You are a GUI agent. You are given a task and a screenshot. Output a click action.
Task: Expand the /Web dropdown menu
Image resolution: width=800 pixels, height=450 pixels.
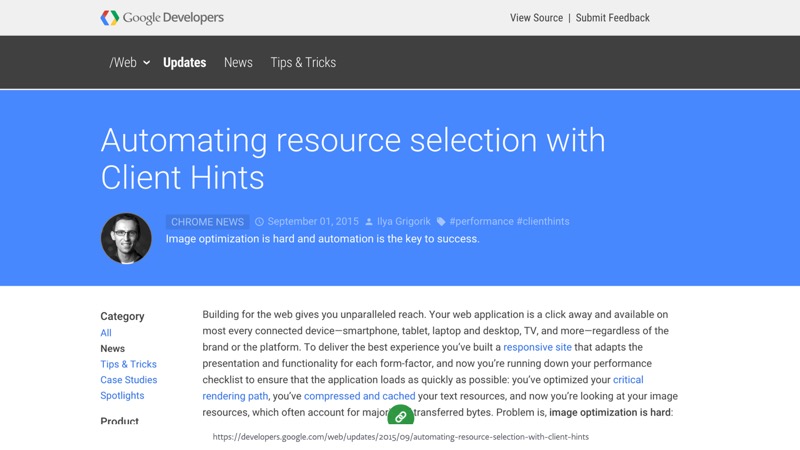click(129, 62)
